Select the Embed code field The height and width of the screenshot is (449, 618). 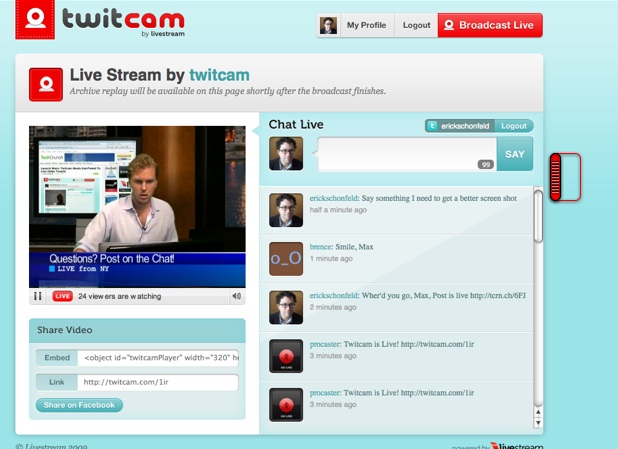(x=158, y=358)
